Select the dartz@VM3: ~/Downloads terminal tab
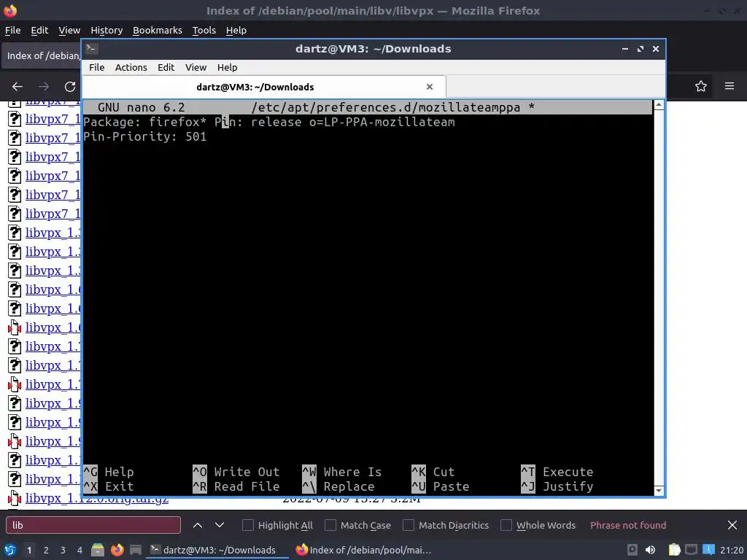Image resolution: width=747 pixels, height=560 pixels. pos(264,87)
